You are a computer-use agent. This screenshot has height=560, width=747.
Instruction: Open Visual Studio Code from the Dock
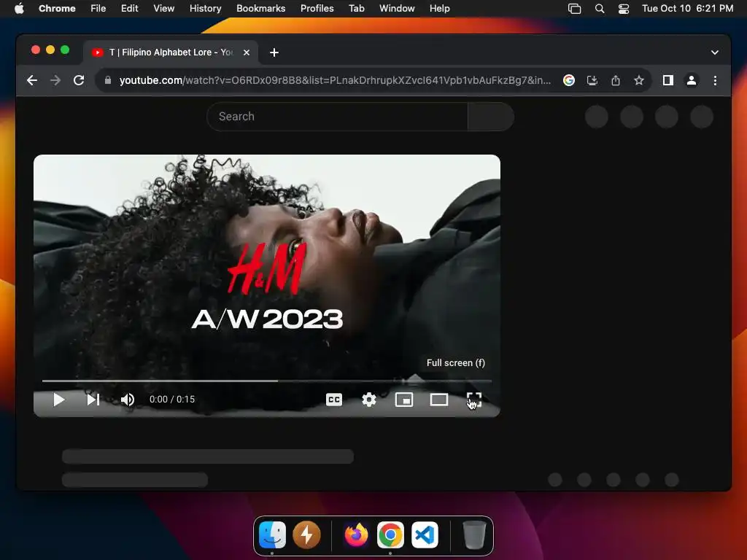tap(425, 534)
